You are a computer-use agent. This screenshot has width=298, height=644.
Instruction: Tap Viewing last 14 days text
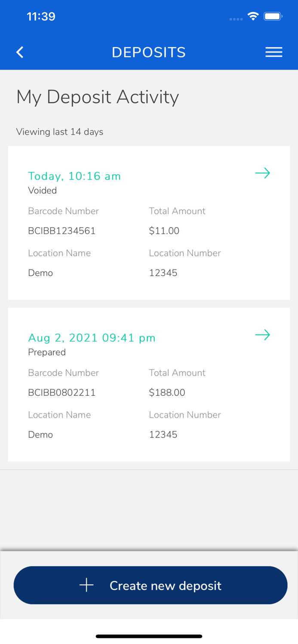60,132
